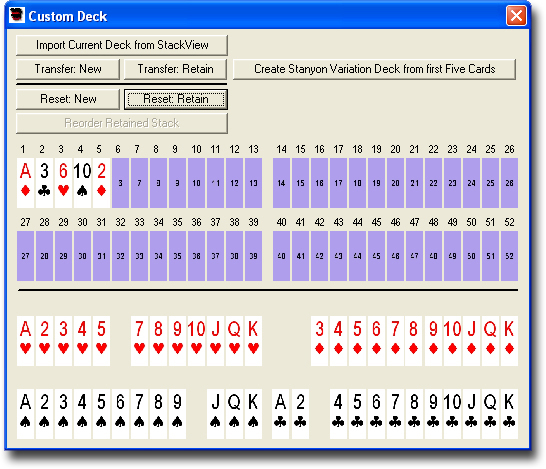The width and height of the screenshot is (546, 469).
Task: Select empty purple slot number 52
Action: 509,256
